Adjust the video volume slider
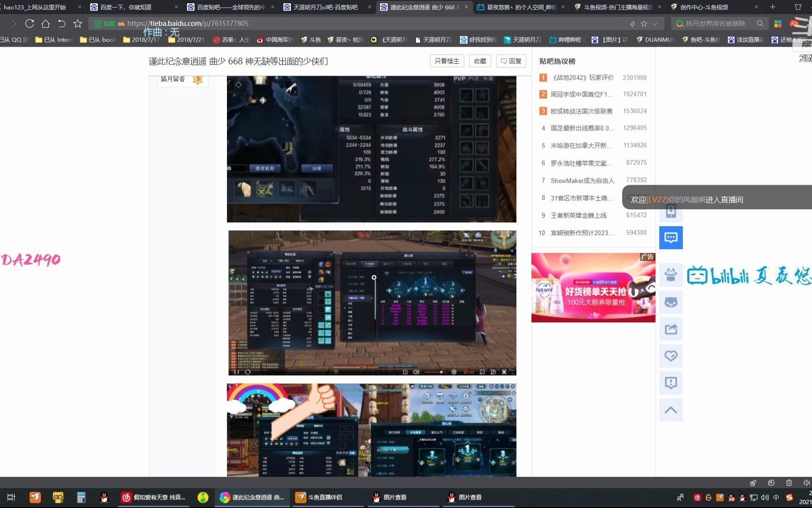812x508 pixels. tap(436, 372)
